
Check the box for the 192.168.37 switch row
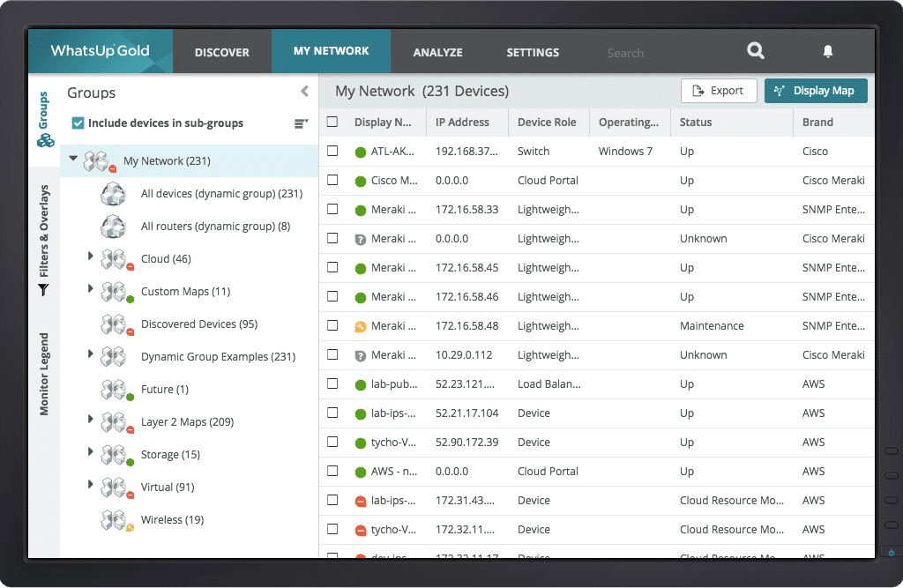point(332,152)
